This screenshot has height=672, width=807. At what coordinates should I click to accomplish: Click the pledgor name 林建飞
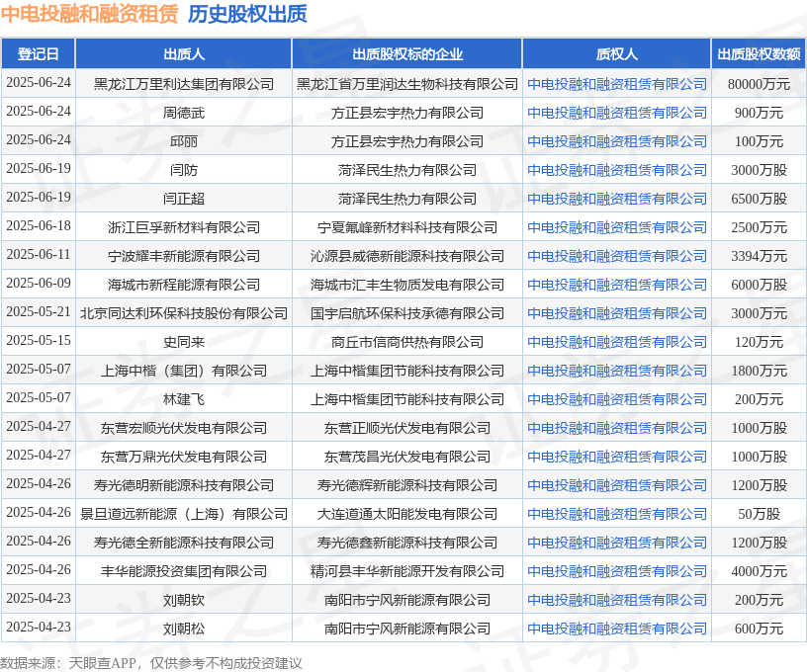point(184,399)
